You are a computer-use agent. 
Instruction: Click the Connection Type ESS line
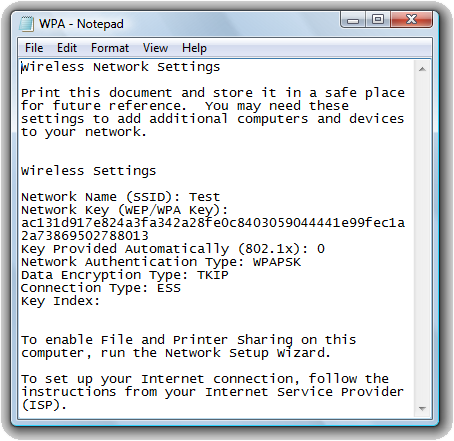click(101, 288)
